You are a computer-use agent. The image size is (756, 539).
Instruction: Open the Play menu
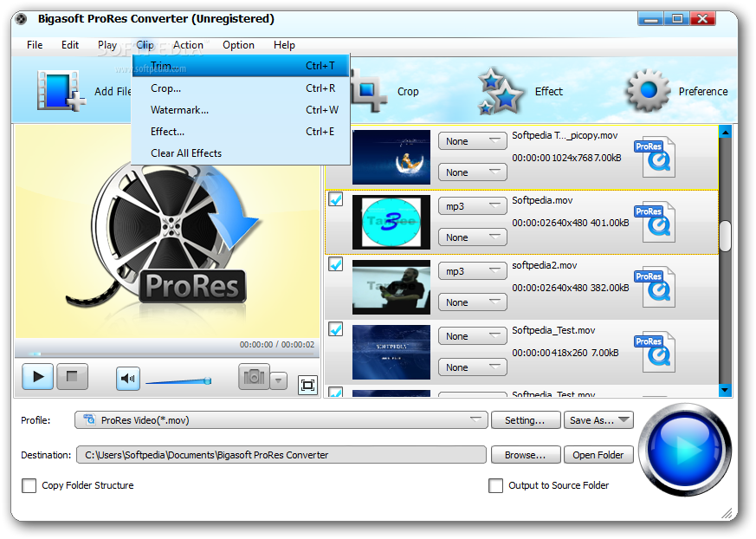pos(107,45)
